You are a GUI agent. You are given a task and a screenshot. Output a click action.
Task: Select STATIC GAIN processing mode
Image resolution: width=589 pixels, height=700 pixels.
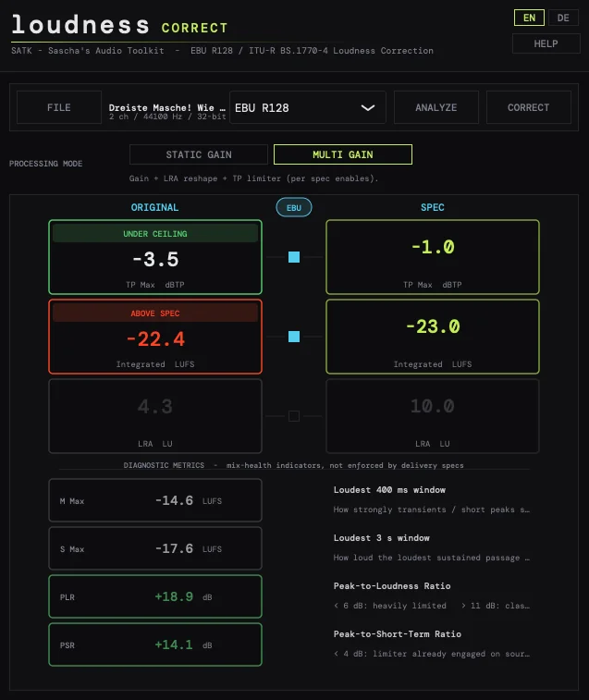(199, 154)
